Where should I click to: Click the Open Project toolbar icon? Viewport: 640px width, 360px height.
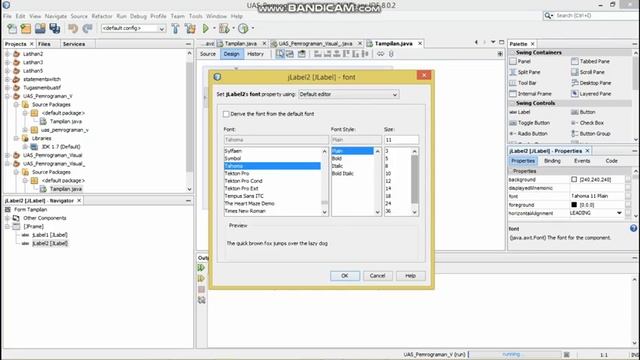tap(40, 29)
